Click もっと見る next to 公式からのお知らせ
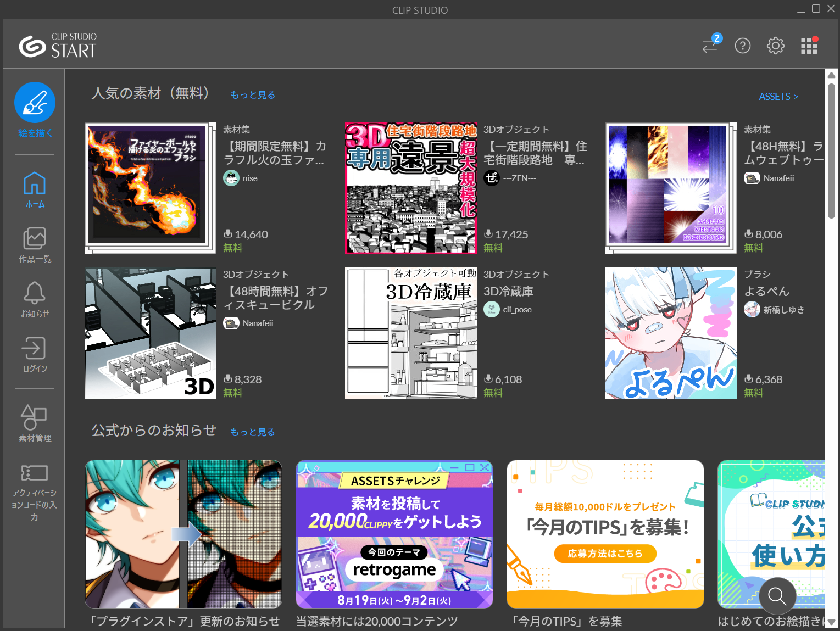 [x=253, y=432]
